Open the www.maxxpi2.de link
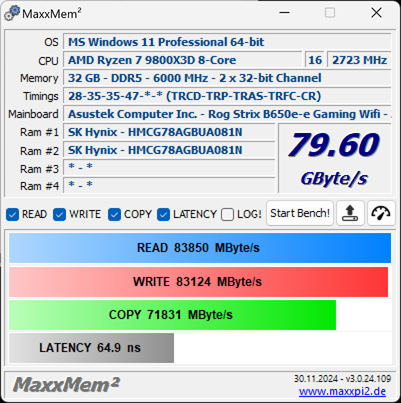 point(342,391)
